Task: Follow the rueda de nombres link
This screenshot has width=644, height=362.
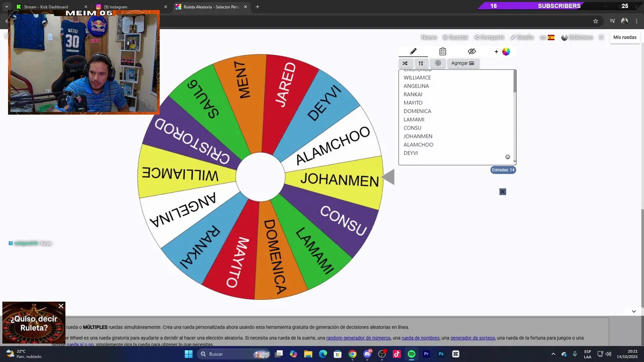Action: point(420,338)
